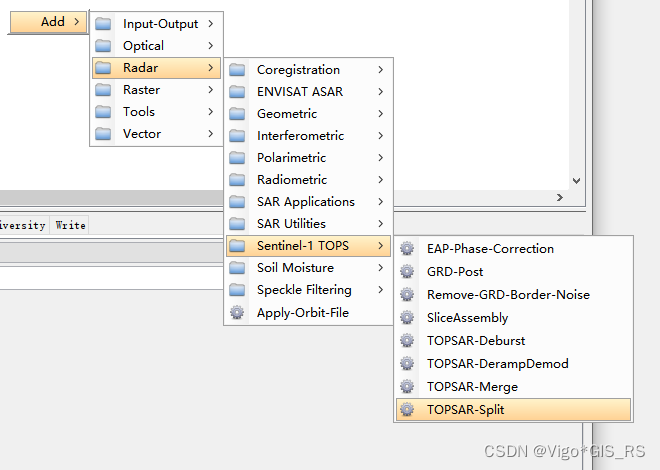The image size is (660, 470).
Task: Expand the Coregistration submenu arrow
Action: 381,69
